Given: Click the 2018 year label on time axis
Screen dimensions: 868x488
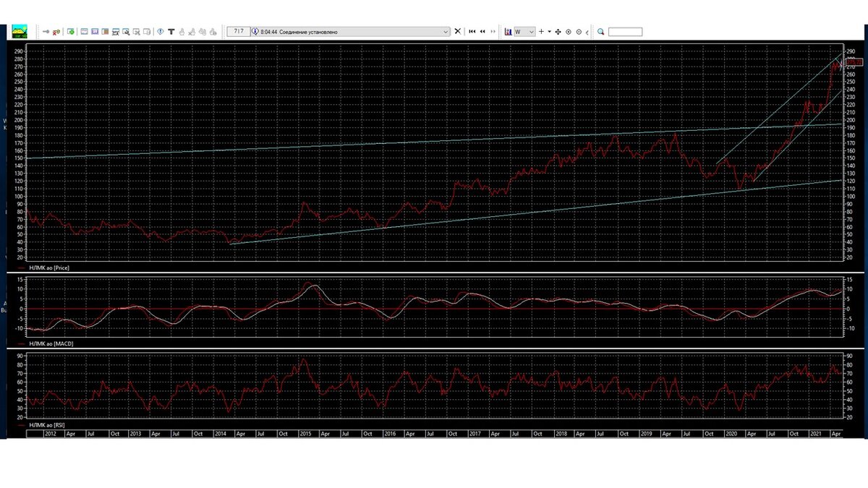Looking at the screenshot, I should pyautogui.click(x=561, y=434).
